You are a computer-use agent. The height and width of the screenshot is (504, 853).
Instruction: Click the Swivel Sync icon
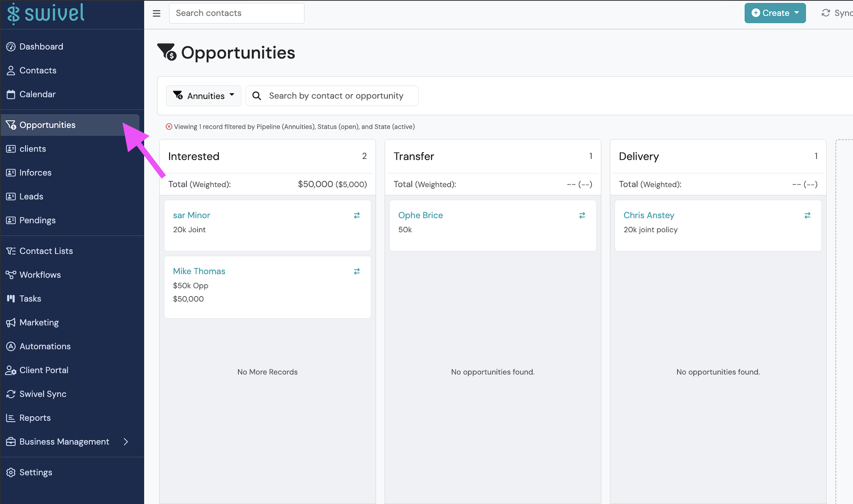pos(11,394)
